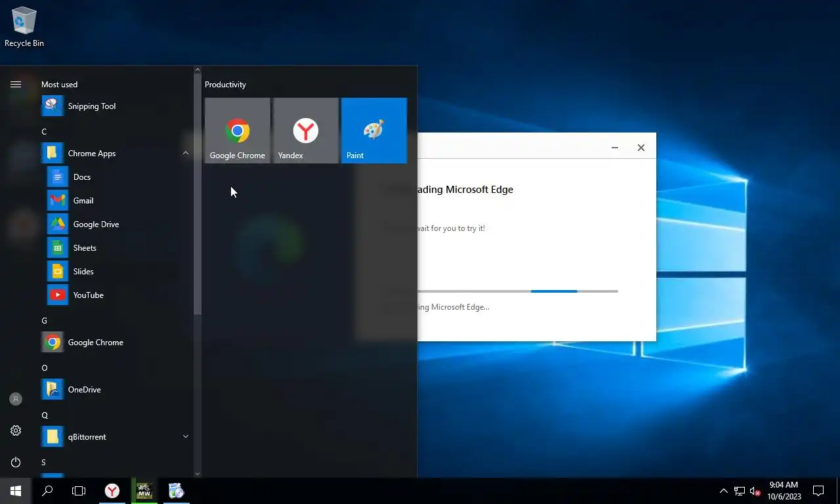Open taskbar Search magnifier
840x504 pixels.
click(47, 491)
